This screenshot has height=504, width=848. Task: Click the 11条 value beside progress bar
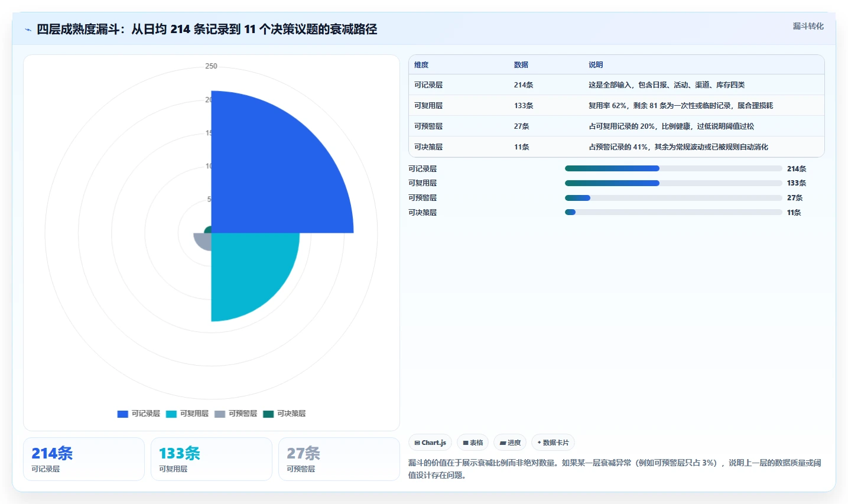[794, 213]
